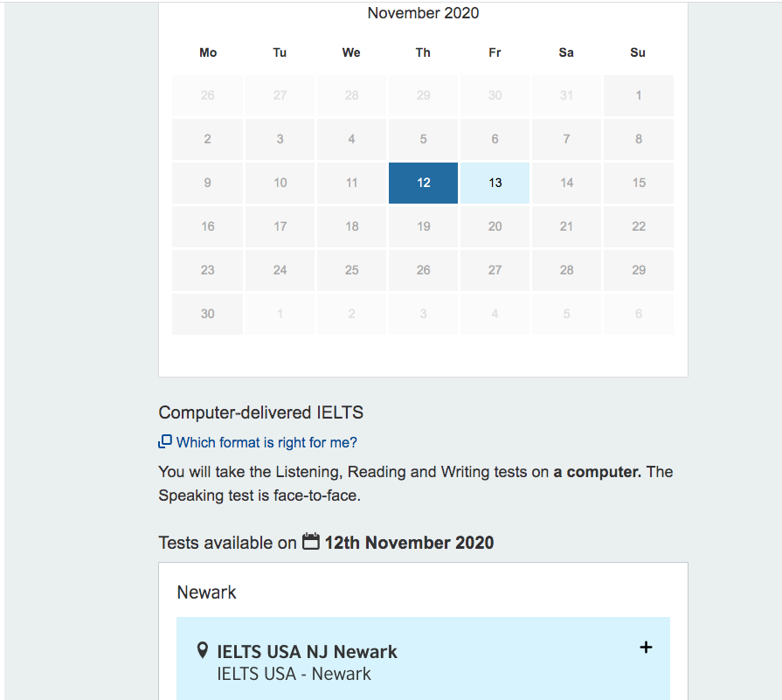This screenshot has width=782, height=700.
Task: Click the greyed-out October 31 date
Action: [x=566, y=94]
